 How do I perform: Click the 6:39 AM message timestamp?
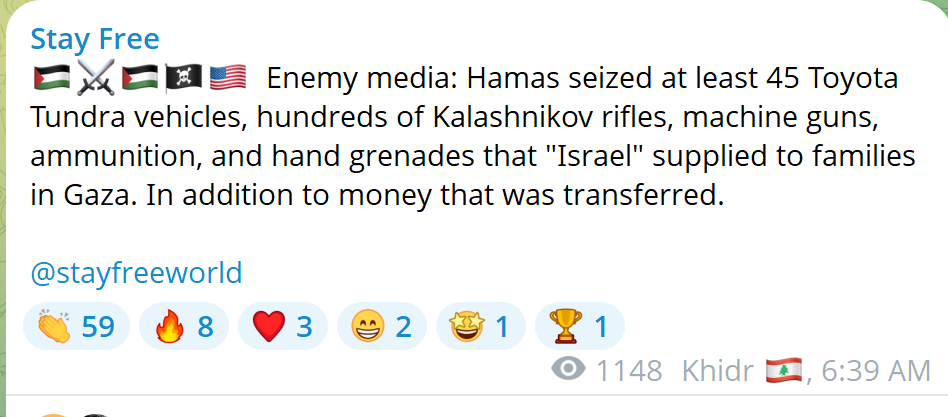tap(876, 370)
